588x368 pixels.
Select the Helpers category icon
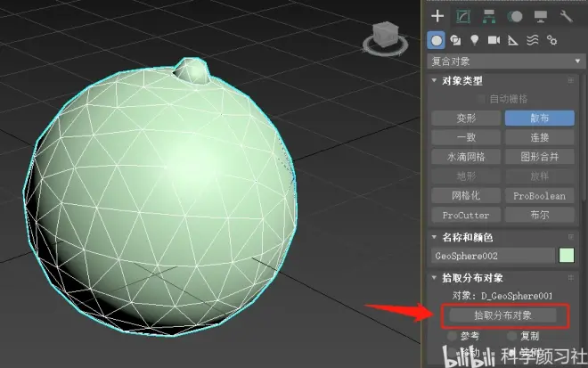(x=512, y=40)
